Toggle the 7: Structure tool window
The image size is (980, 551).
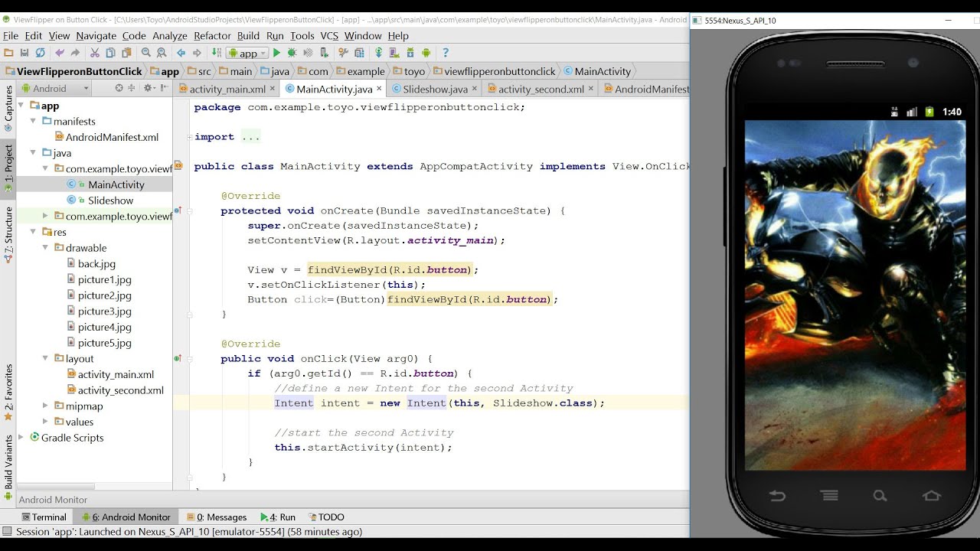click(8, 235)
